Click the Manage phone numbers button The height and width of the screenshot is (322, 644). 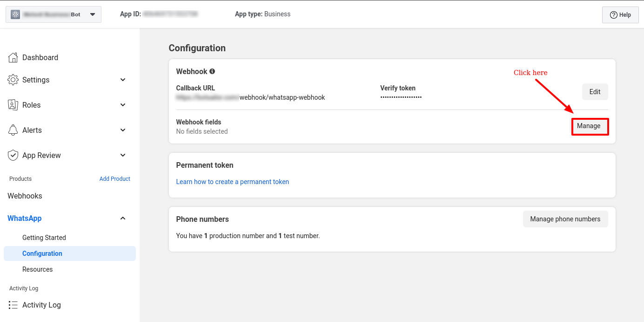pyautogui.click(x=565, y=219)
